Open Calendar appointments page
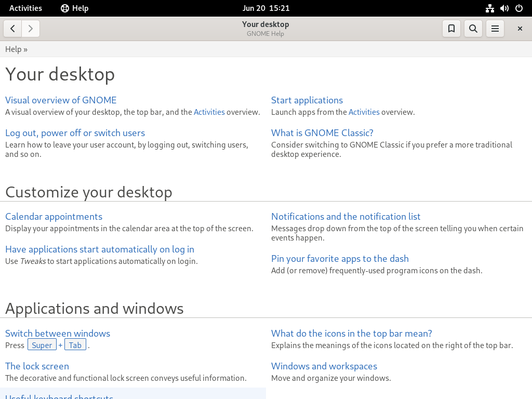This screenshot has height=399, width=532. [54, 217]
